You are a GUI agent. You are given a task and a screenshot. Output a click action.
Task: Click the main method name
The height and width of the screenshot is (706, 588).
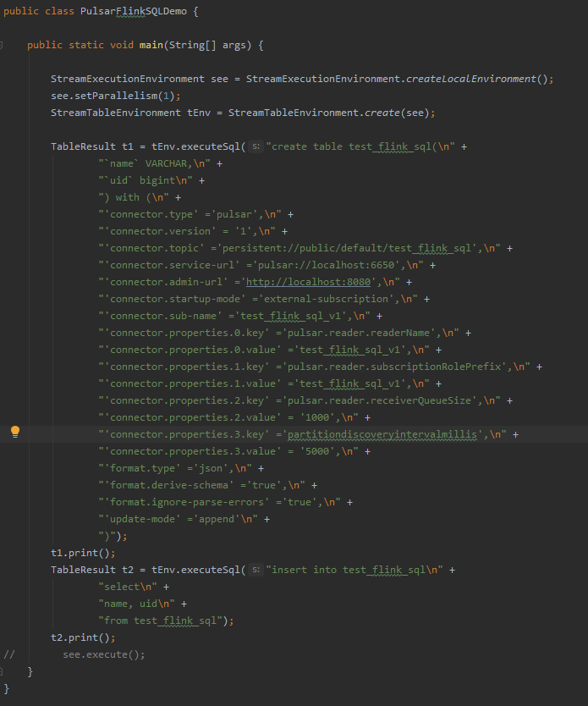pos(151,45)
